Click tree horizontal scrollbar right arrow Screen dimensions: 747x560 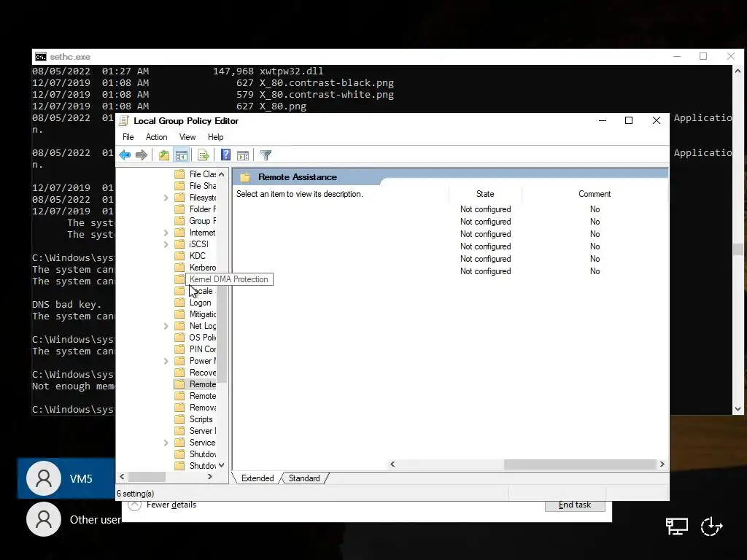click(x=210, y=477)
